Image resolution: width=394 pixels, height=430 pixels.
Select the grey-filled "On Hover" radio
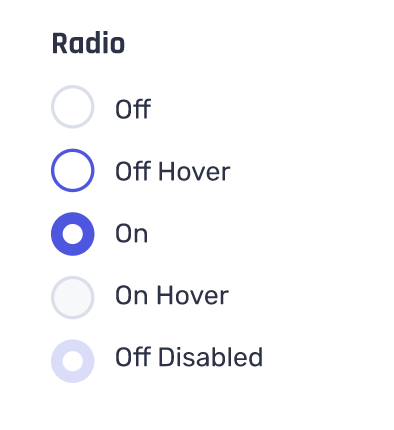point(73,297)
